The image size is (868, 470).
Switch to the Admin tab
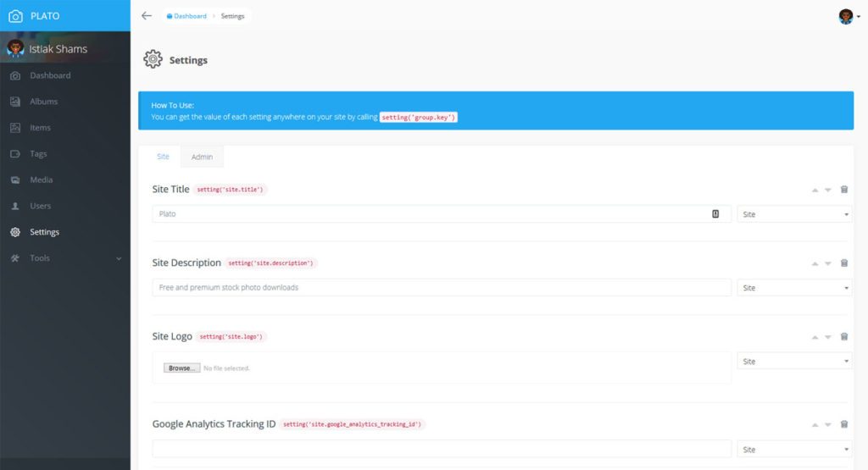point(202,157)
